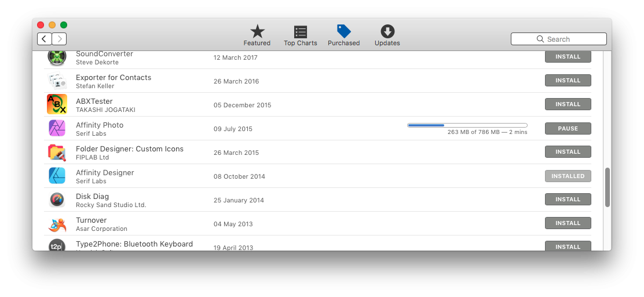Click the Folder Designer app icon
Screen dimensions: 644x297
[x=57, y=152]
